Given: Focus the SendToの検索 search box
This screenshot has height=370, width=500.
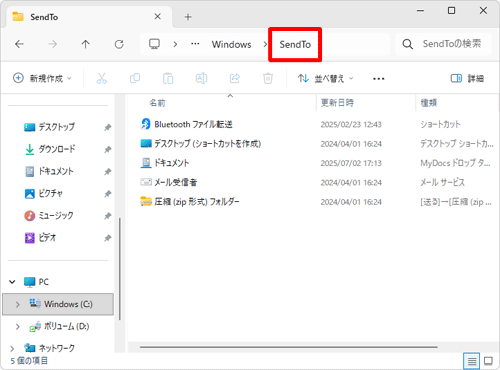Looking at the screenshot, I should click(x=443, y=44).
